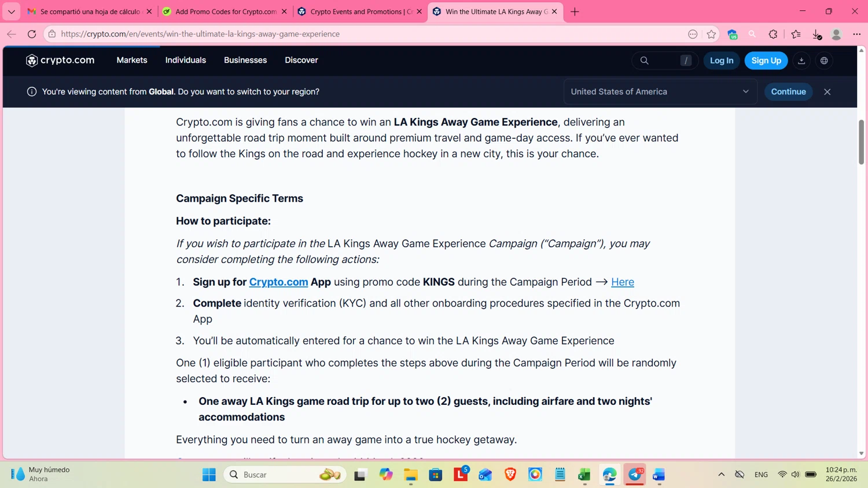Add this page to favorites star
868x488 pixels.
click(x=711, y=34)
